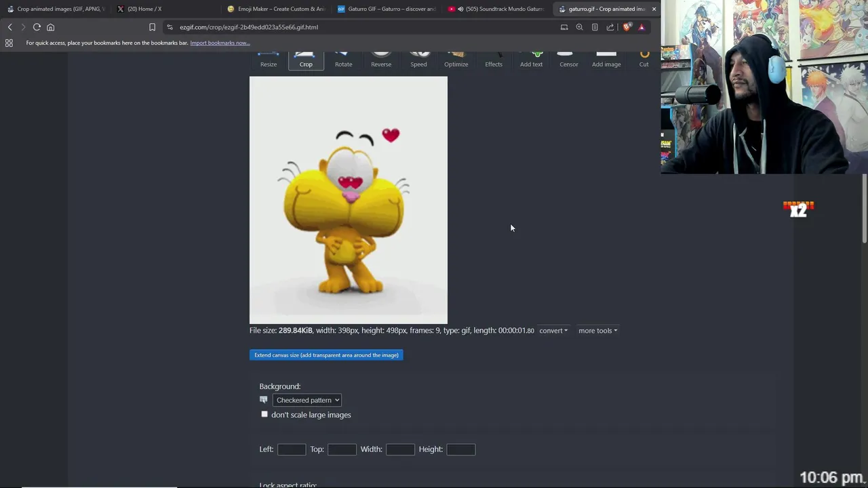Open reader mode icon in address bar

coord(595,27)
